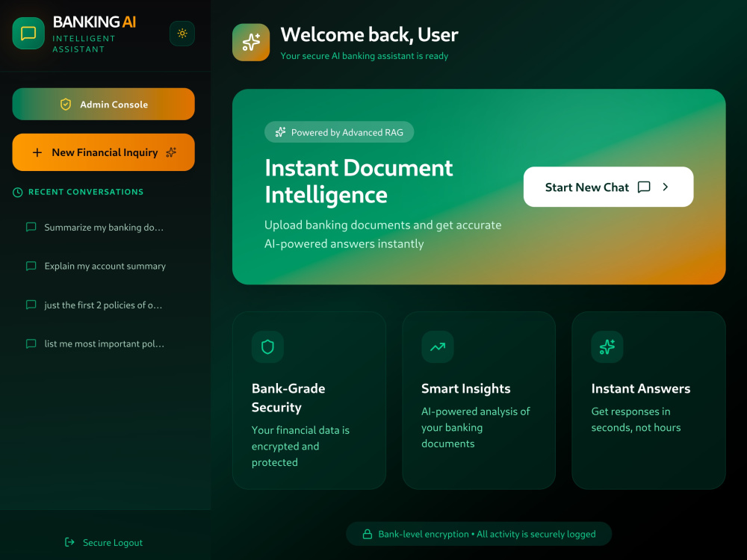Click the plus icon on New Financial Inquiry

(37, 152)
